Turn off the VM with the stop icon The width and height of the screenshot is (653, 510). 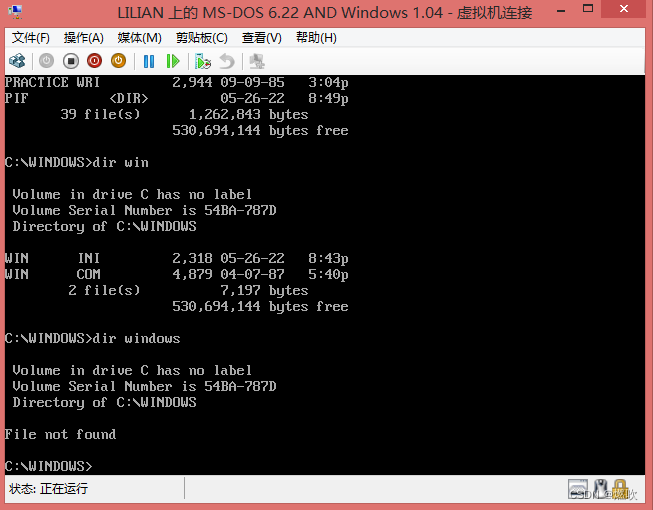[x=71, y=61]
